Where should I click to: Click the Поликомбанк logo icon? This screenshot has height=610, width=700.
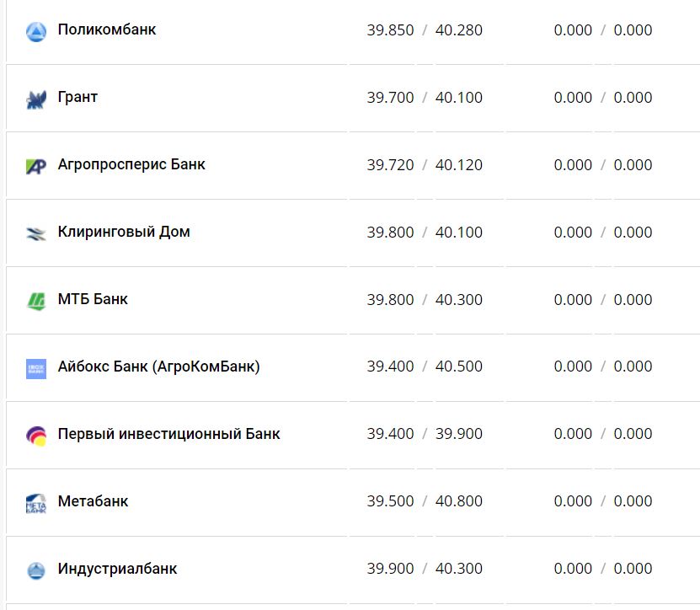coord(36,32)
